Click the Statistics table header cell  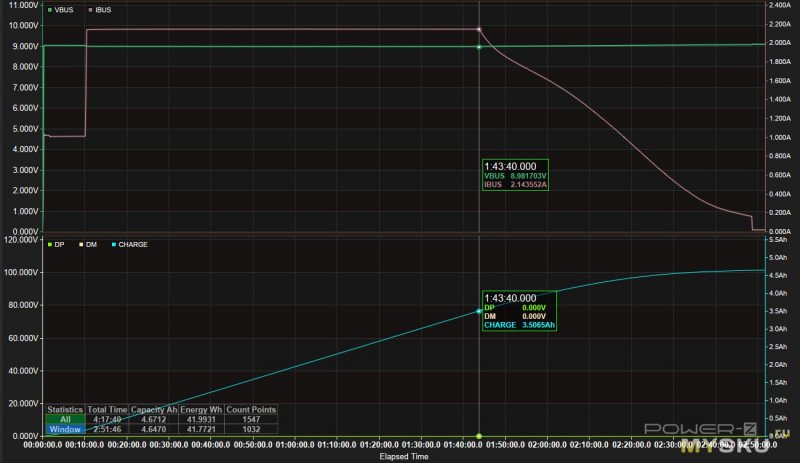tap(65, 409)
